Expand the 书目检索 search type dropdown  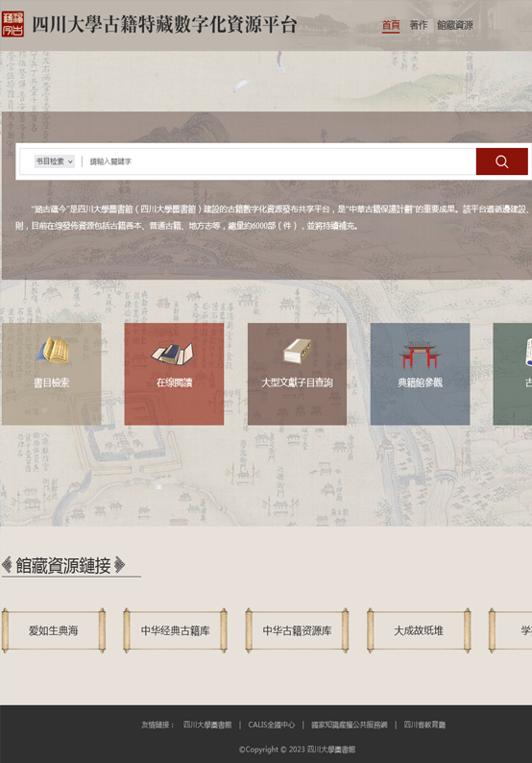point(54,161)
